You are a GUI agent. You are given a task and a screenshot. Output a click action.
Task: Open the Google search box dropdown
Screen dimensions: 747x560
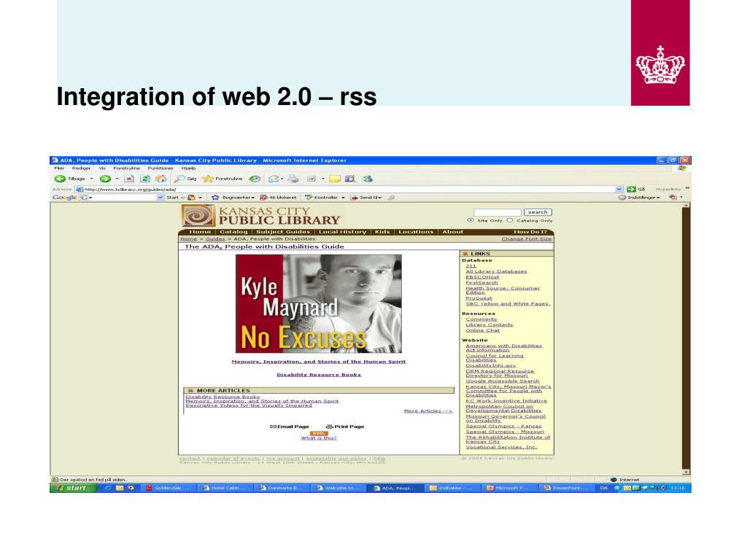pyautogui.click(x=160, y=197)
